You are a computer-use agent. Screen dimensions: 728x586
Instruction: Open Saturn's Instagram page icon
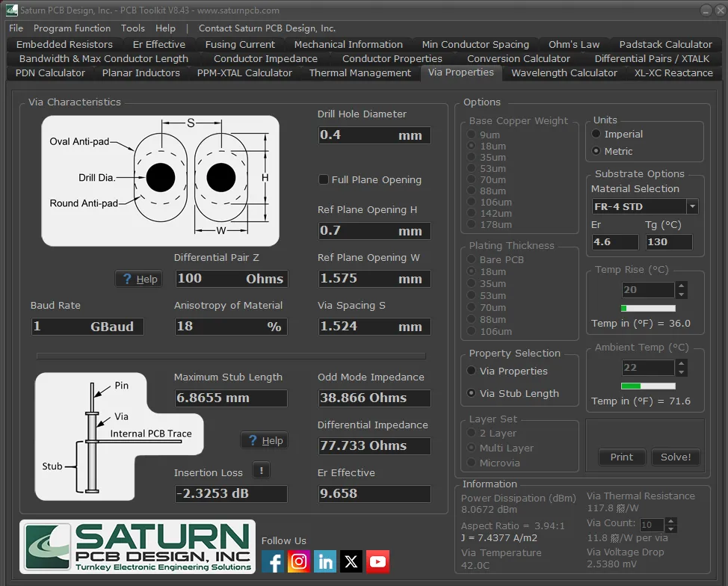298,561
